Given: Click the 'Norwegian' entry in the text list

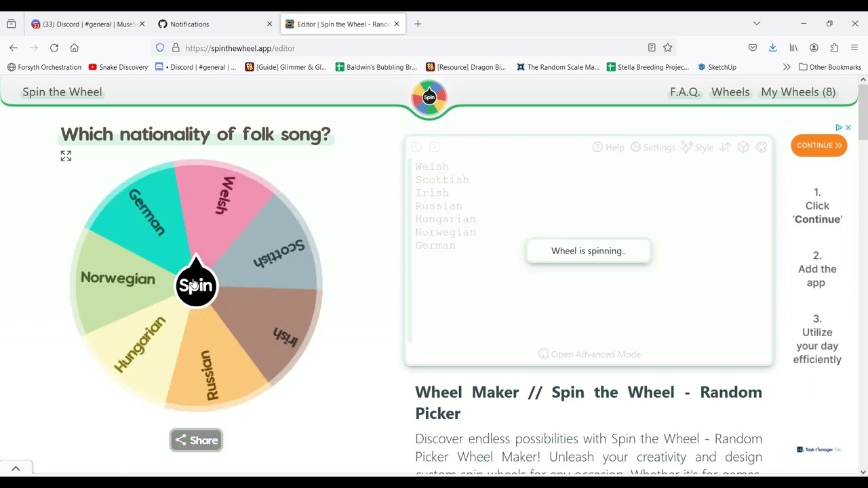Looking at the screenshot, I should (x=446, y=232).
